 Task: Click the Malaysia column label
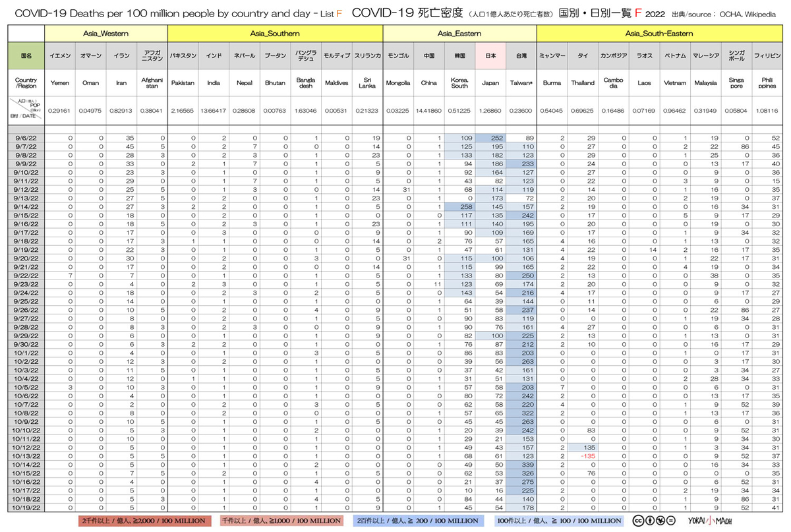[x=705, y=84]
